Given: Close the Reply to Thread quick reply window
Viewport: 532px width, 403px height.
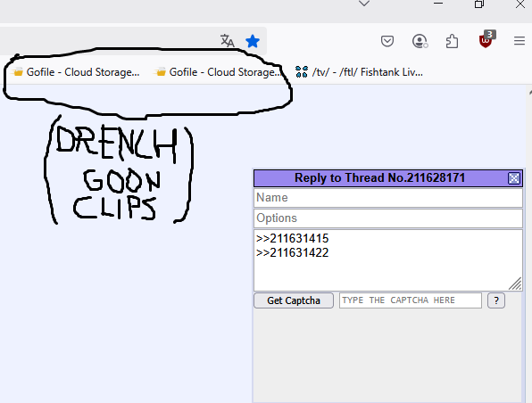Looking at the screenshot, I should (x=513, y=178).
